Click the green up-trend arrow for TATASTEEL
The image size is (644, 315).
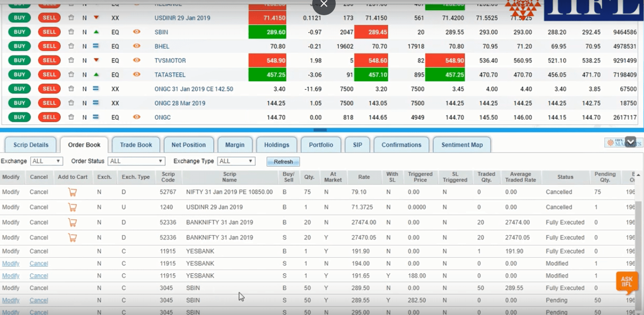[x=96, y=75]
